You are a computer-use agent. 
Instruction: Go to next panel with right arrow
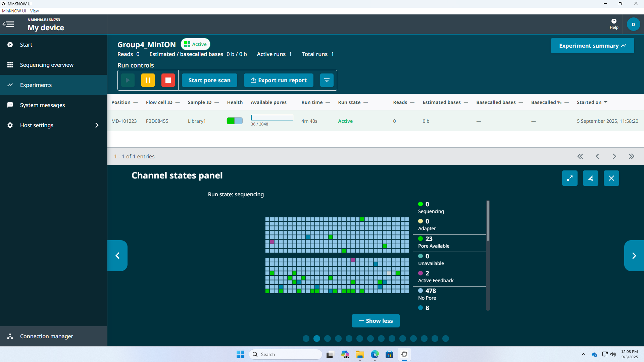point(634,256)
